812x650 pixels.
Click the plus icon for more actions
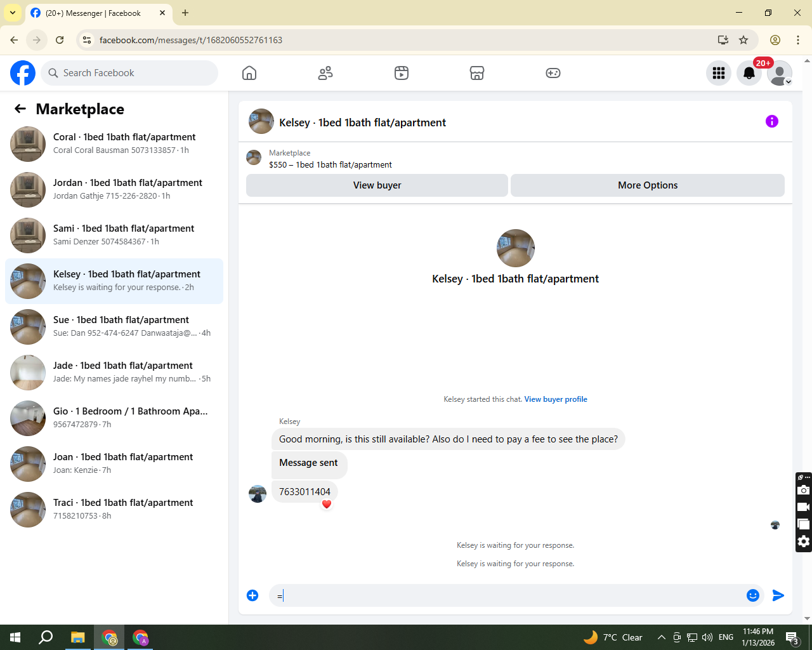pyautogui.click(x=252, y=595)
